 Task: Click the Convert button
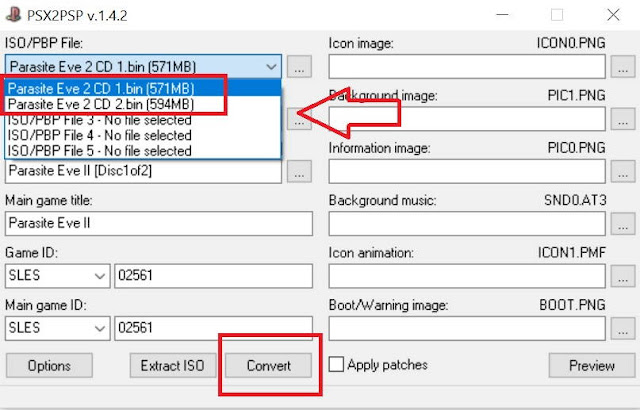(x=269, y=365)
